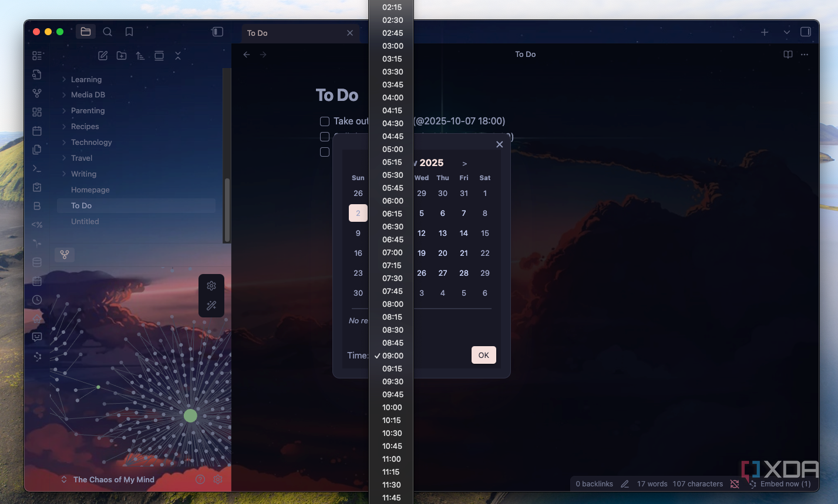Confirm the date picker with OK

[484, 355]
